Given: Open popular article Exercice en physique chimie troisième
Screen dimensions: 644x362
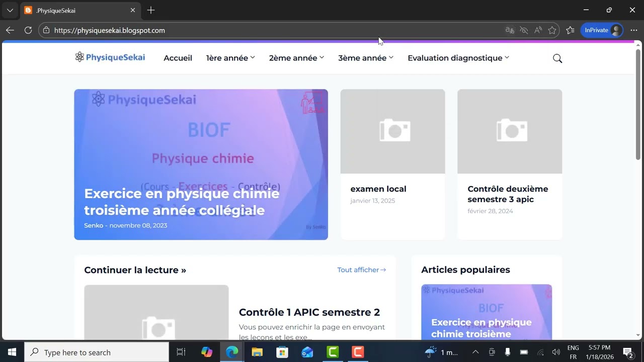Looking at the screenshot, I should 481,328.
